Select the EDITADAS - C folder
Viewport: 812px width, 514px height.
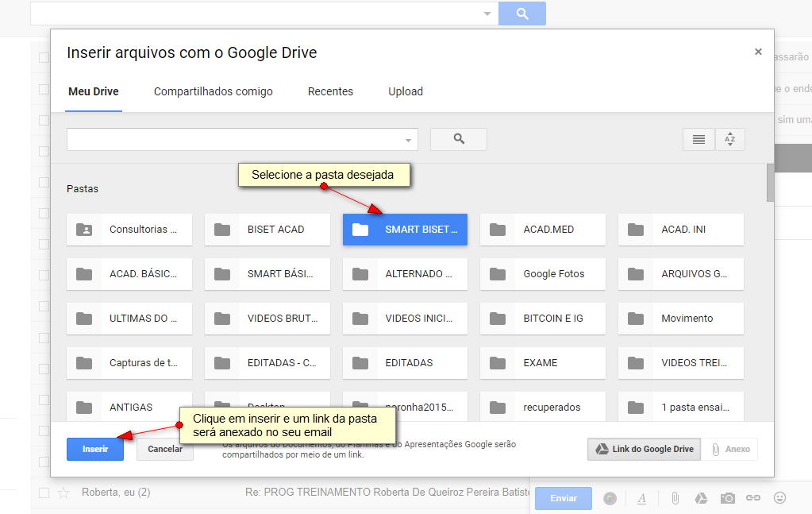click(x=267, y=363)
